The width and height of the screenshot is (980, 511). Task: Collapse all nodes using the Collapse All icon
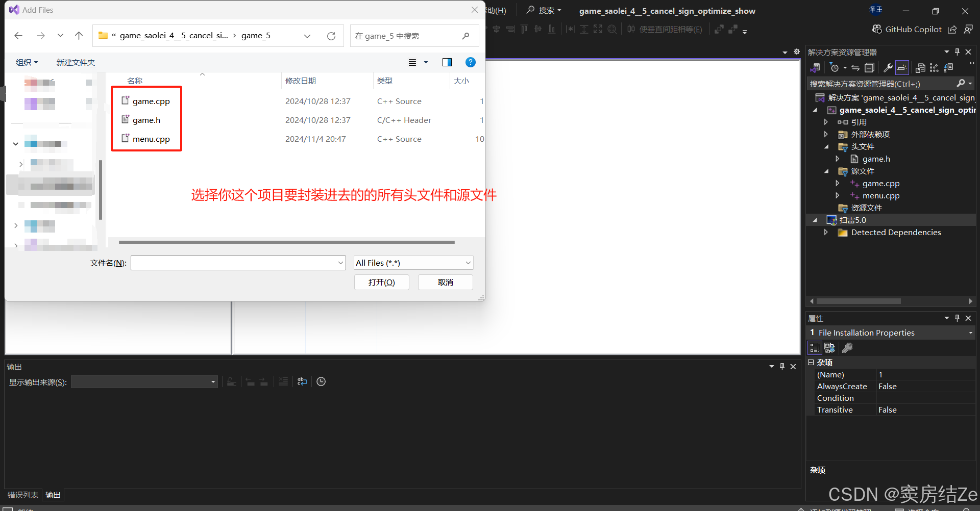click(870, 67)
